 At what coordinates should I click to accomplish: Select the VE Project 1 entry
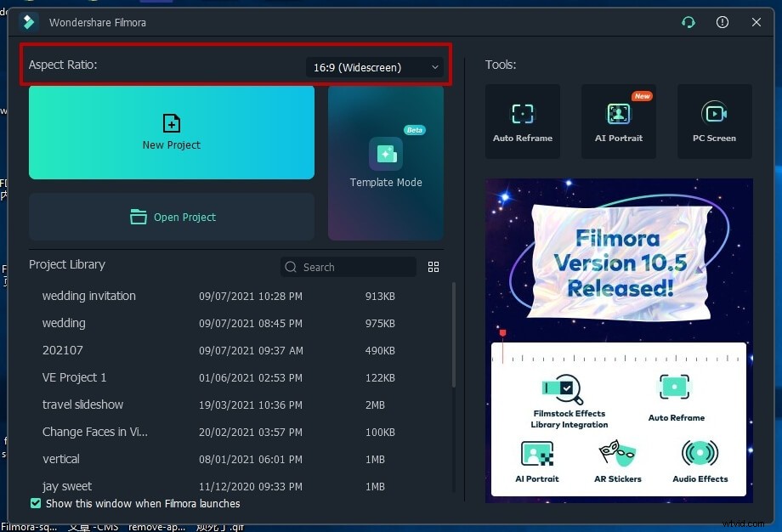pos(75,377)
